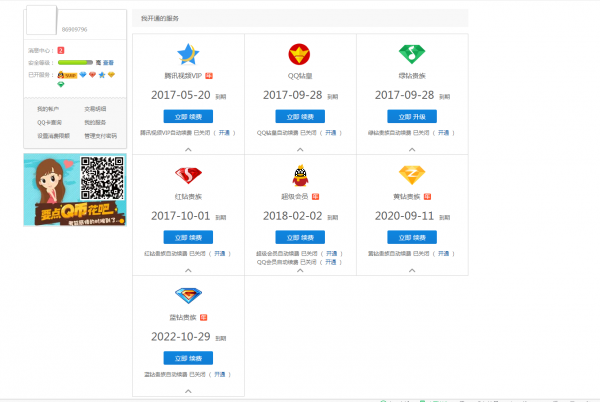Enable 绿钻贵族 auto-renew via 开通 link
This screenshot has height=402, width=600.
443,133
